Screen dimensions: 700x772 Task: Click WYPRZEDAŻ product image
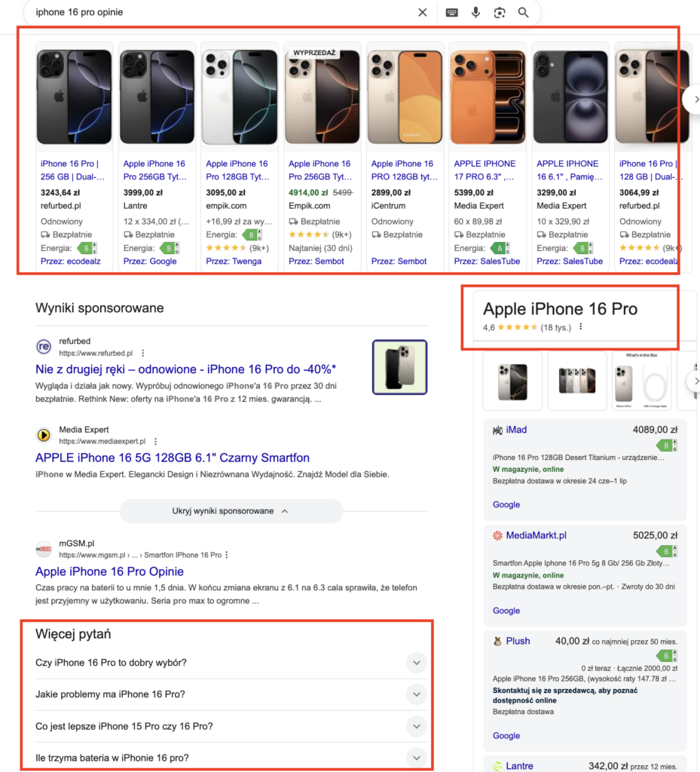(322, 97)
